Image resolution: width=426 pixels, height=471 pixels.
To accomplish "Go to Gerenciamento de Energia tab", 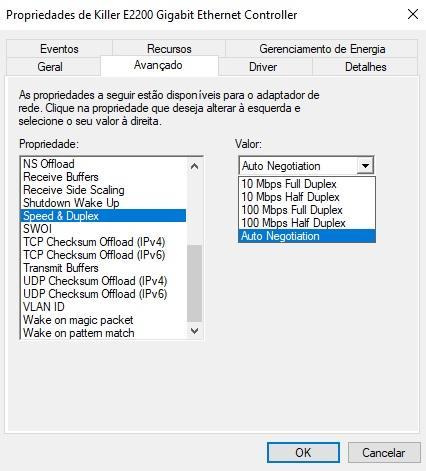I will tap(322, 49).
